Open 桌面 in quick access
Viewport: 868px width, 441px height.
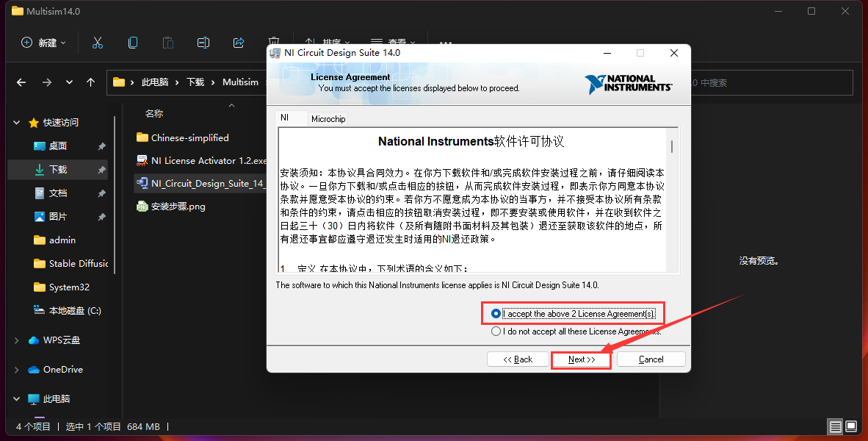(58, 146)
